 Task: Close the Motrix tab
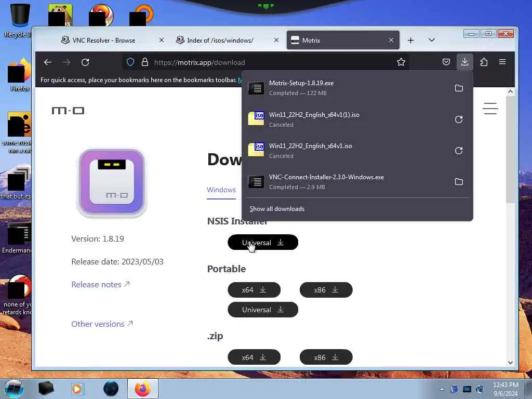pos(391,40)
